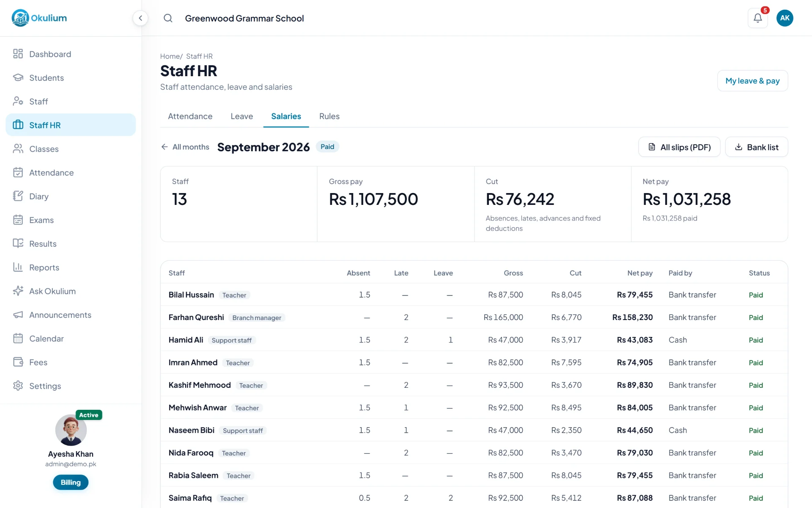Click the Announcements megaphone icon
Viewport: 812px width, 508px height.
pos(18,315)
